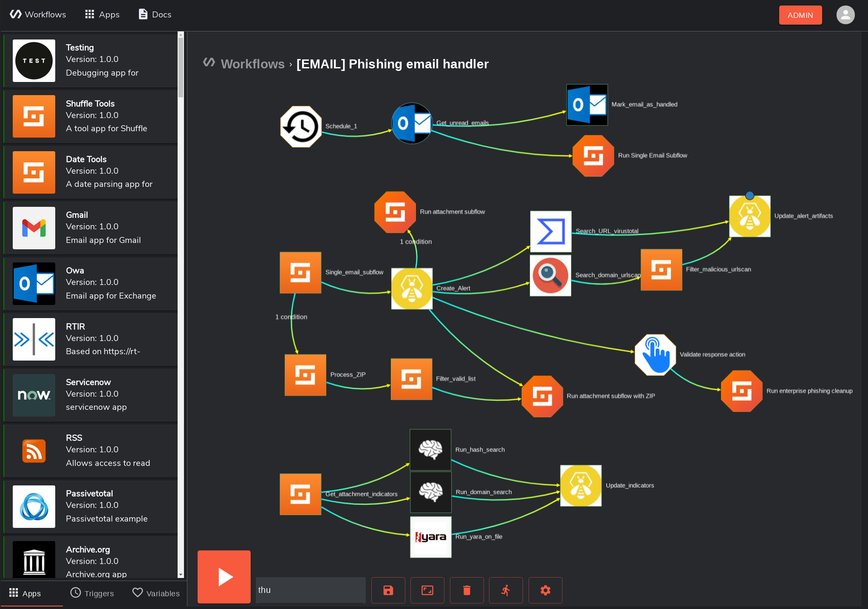Viewport: 868px width, 609px height.
Task: Click the Passivetotal app entry
Action: pyautogui.click(x=90, y=506)
